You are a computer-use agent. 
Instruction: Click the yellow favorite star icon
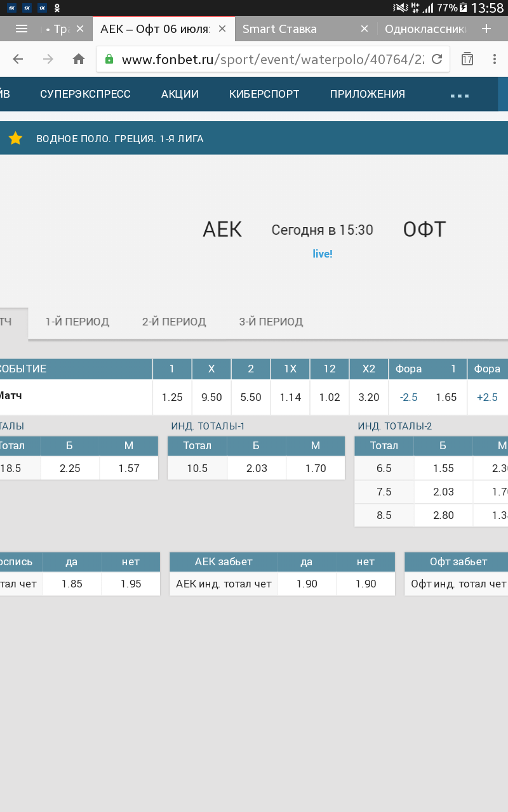tap(16, 138)
